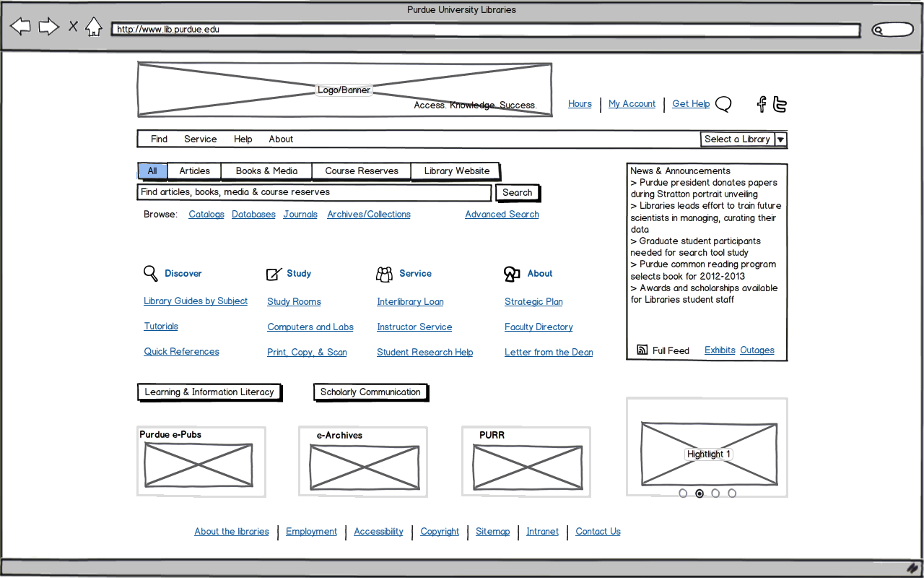Image resolution: width=924 pixels, height=578 pixels.
Task: Select the fourth carousel dot under Highlight 1
Action: tap(732, 493)
